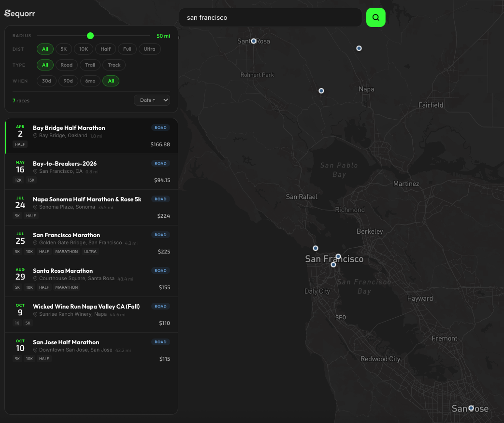Click the green search magnifier button

pos(375,17)
